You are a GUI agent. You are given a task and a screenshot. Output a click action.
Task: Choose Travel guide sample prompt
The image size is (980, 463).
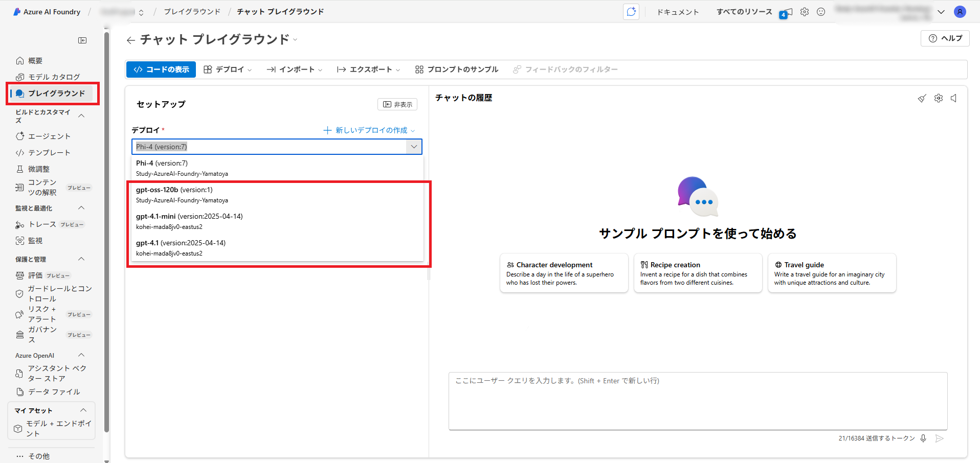coord(832,273)
